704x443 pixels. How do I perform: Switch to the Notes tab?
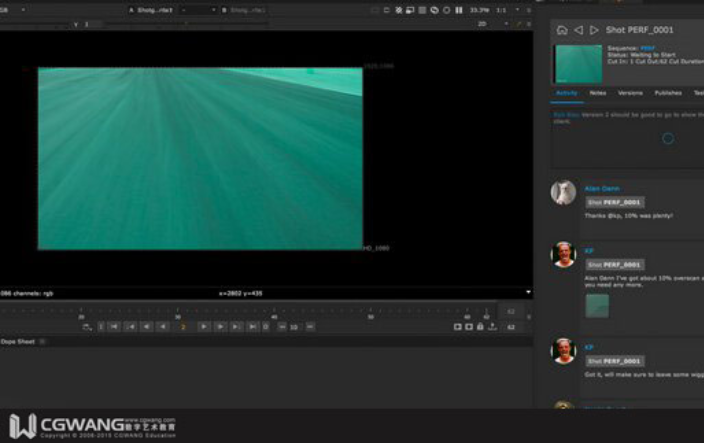tap(598, 93)
